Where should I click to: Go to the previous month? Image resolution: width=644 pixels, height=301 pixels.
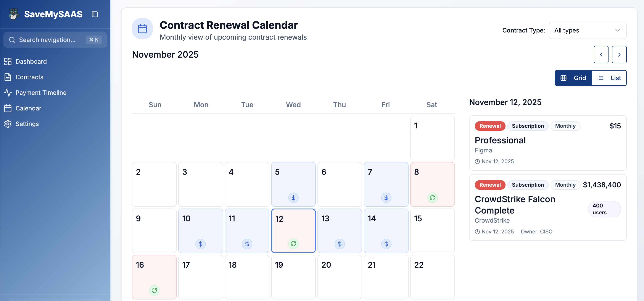[x=601, y=55]
